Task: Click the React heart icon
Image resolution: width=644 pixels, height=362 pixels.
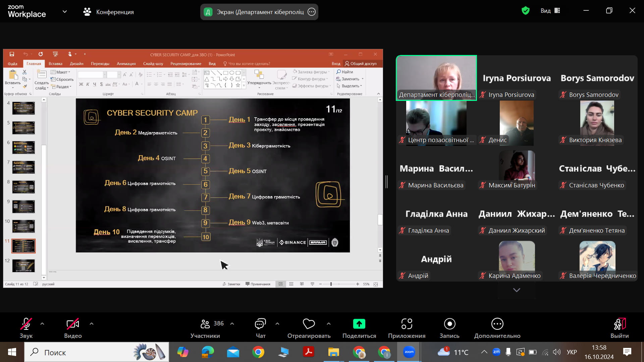Action: click(x=309, y=324)
